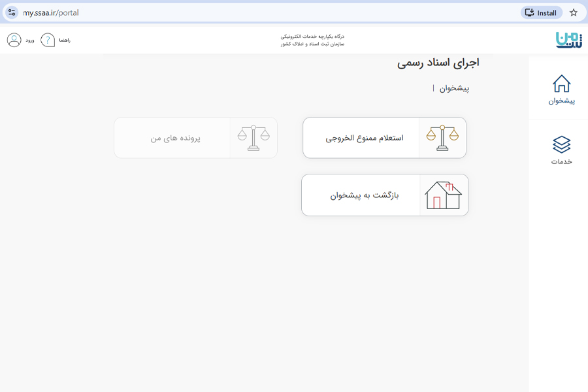Click the scales icon on استعلام ممنوع الخروجی card
The width and height of the screenshot is (588, 392).
coord(444,137)
